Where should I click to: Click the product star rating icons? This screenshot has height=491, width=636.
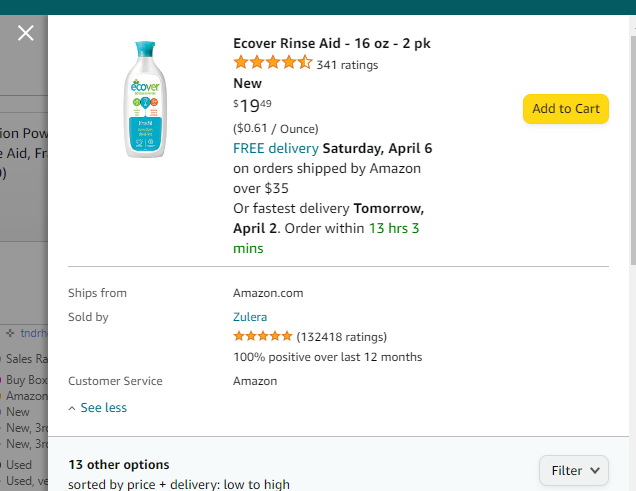(x=273, y=63)
